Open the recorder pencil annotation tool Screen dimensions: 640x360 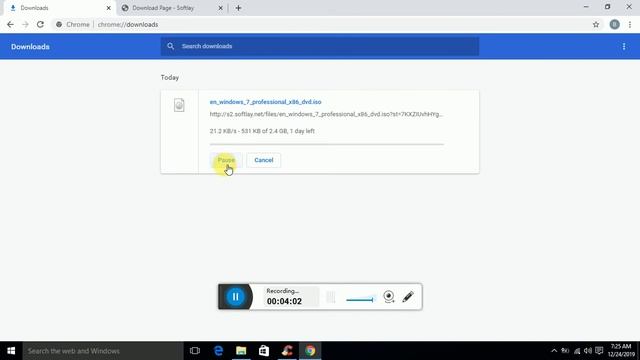pos(408,297)
